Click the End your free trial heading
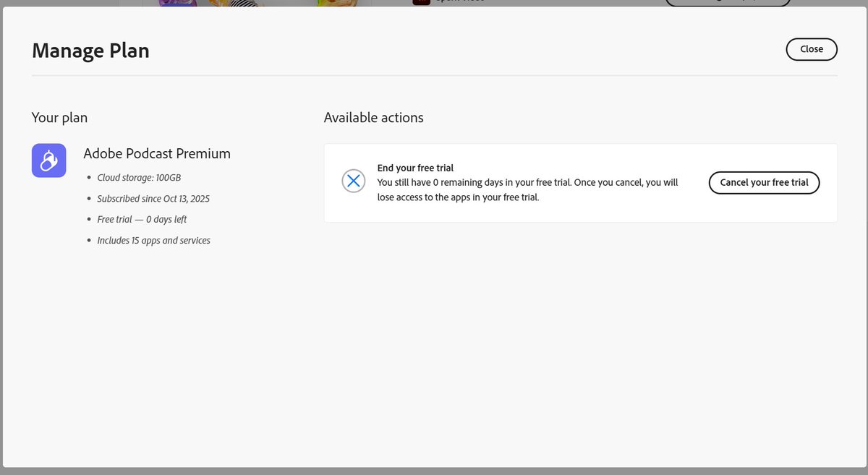868x475 pixels. 415,168
